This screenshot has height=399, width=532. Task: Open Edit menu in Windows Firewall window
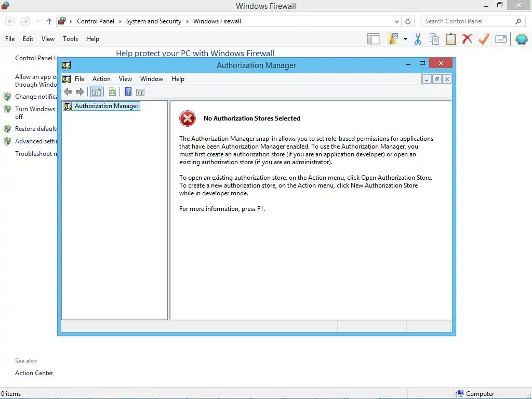coord(28,39)
